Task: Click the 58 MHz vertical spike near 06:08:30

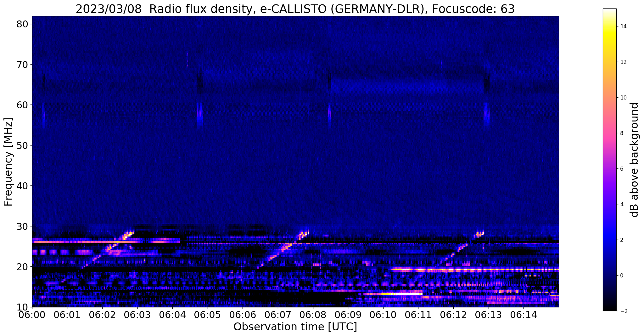Action: point(330,114)
